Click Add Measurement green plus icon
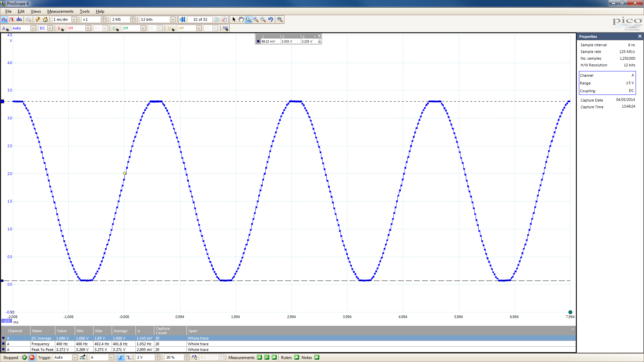The image size is (644, 362). [x=259, y=357]
